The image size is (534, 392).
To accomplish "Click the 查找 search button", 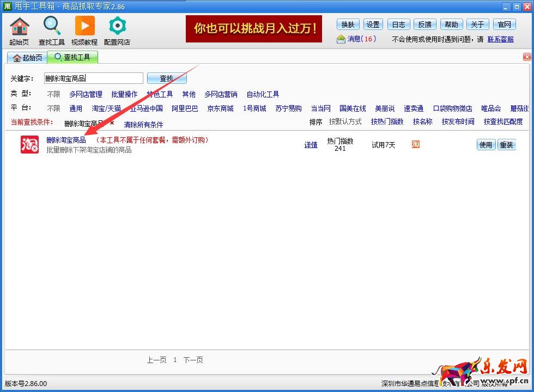I will [167, 78].
